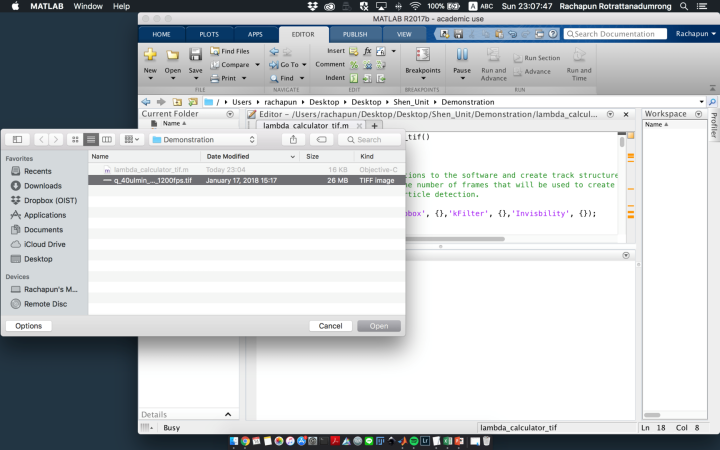
Task: Toggle the file dialog sidebar
Action: (17, 140)
